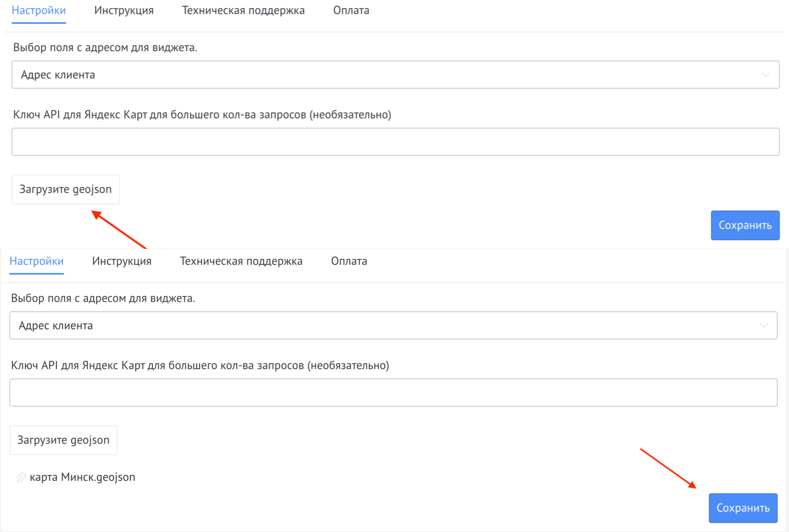Click dropdown chevron arrow in upper Адрес клиента field

click(766, 75)
